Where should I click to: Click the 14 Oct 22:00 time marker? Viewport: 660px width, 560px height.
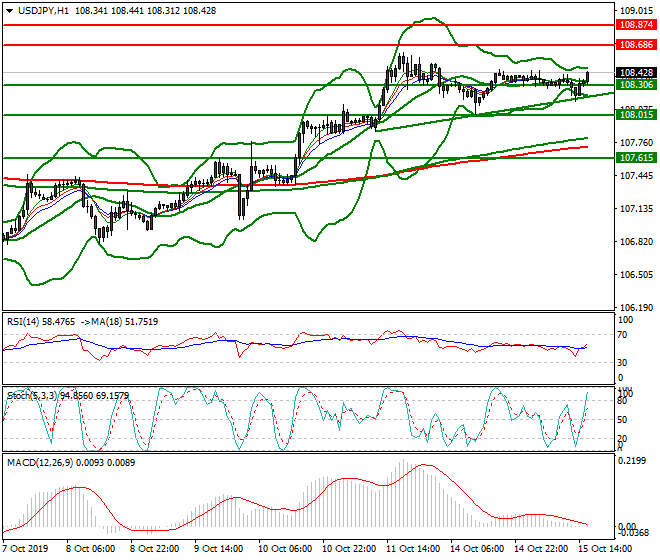[541, 549]
